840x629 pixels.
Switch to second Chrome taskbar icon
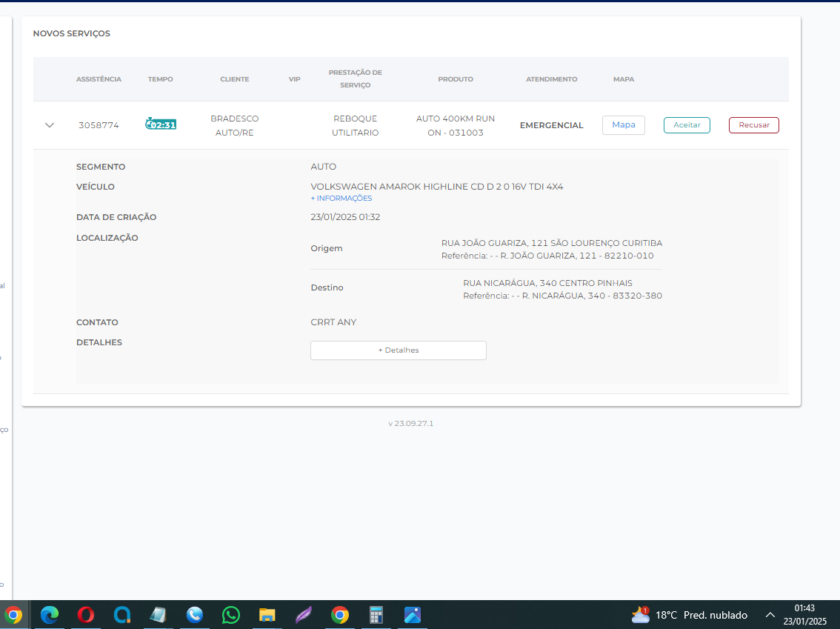pyautogui.click(x=340, y=615)
